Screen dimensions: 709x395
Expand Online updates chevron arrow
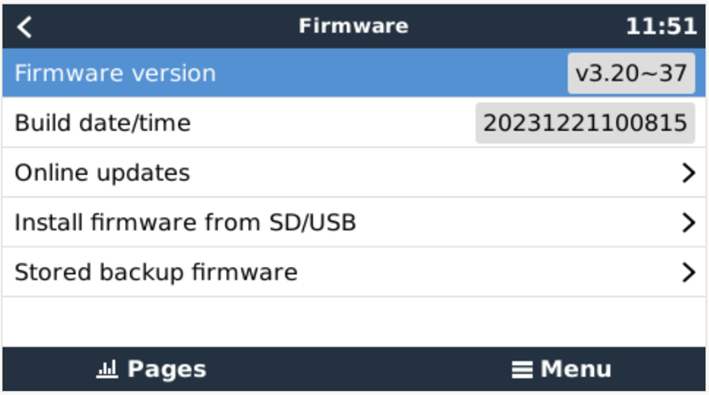688,173
